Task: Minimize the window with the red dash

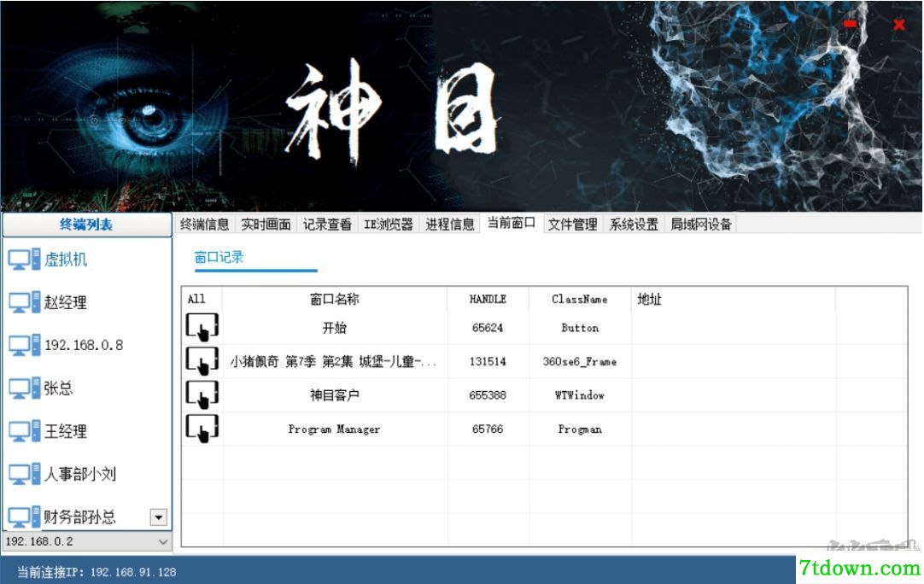Action: click(x=850, y=24)
